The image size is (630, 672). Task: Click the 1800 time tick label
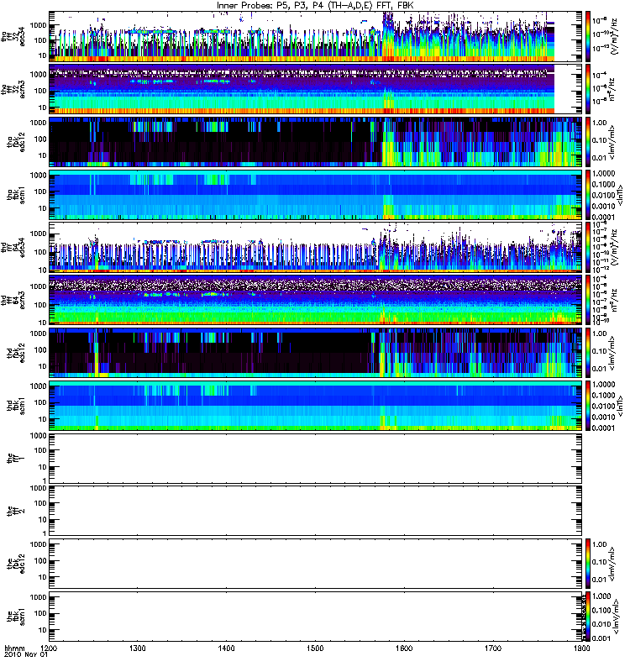(581, 648)
